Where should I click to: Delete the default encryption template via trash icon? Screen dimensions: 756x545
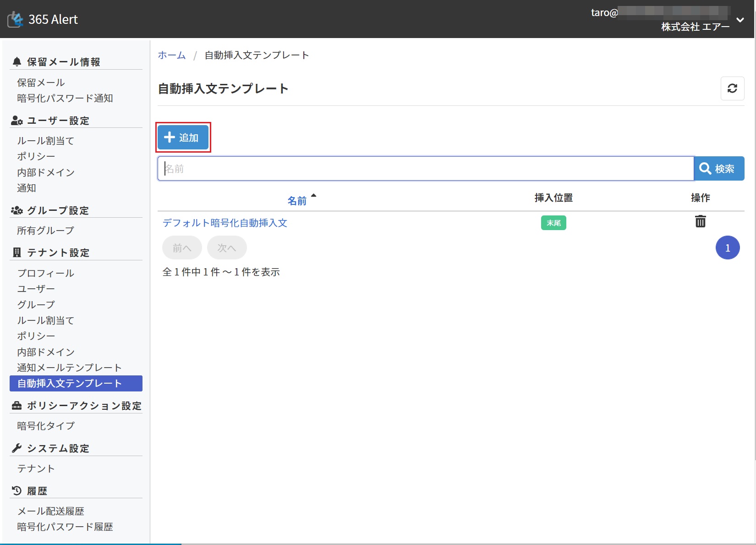point(700,222)
